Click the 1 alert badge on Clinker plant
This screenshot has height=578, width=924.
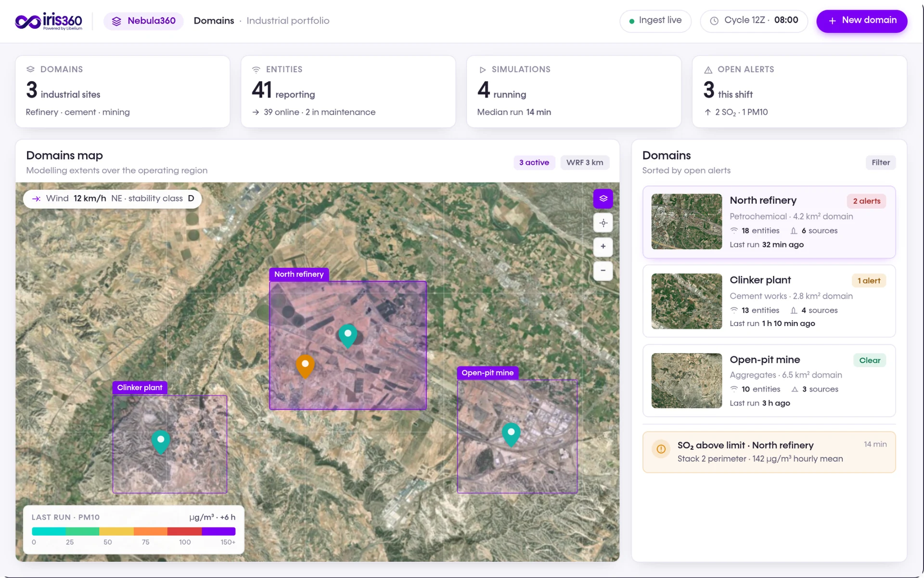tap(869, 281)
